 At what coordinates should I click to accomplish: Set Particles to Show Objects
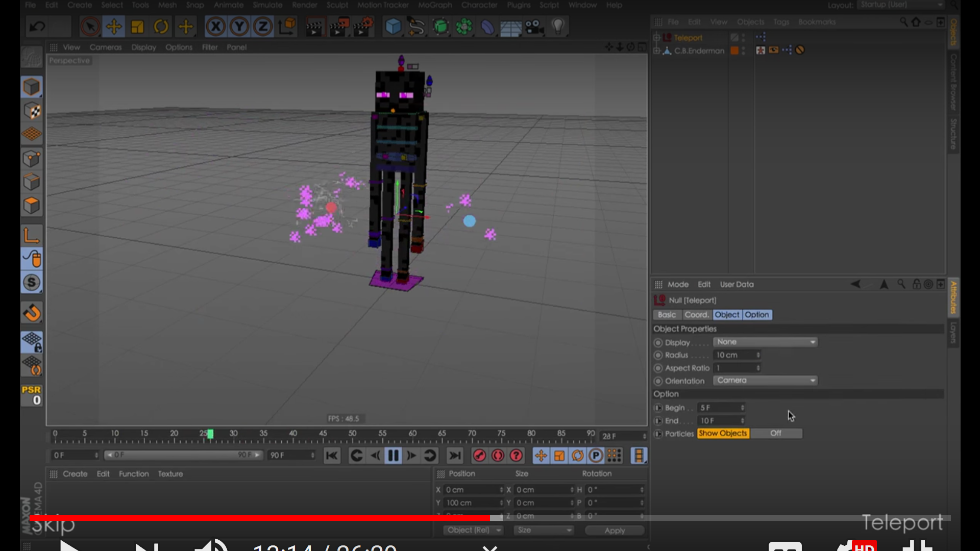[x=723, y=433]
